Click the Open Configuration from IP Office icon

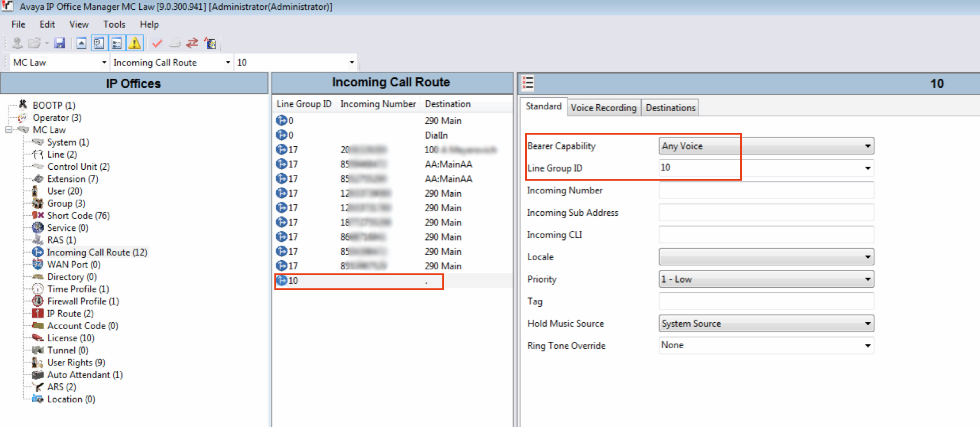[17, 43]
